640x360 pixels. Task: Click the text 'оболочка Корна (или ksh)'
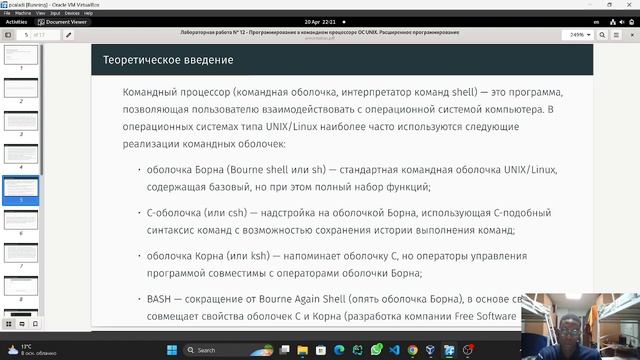[209, 256]
